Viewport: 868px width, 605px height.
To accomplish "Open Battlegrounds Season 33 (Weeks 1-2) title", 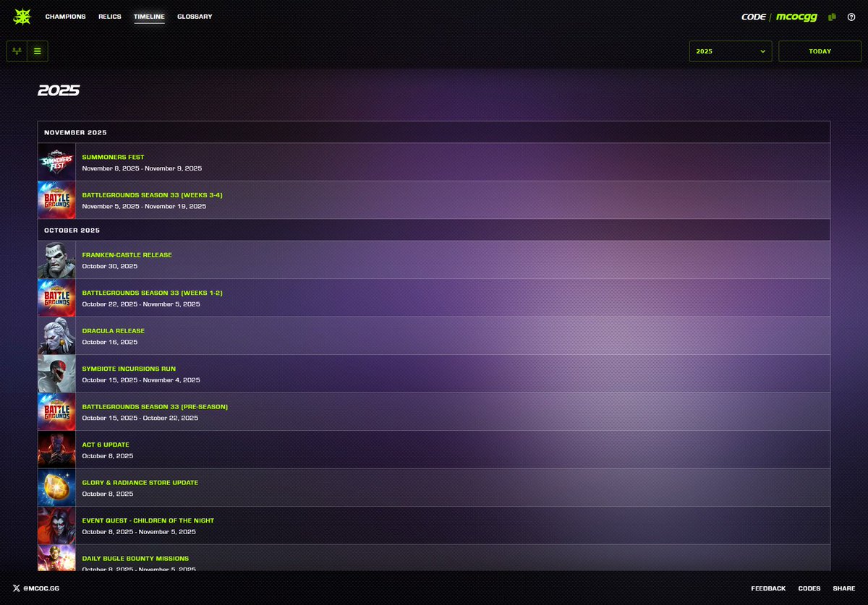I will 152,293.
